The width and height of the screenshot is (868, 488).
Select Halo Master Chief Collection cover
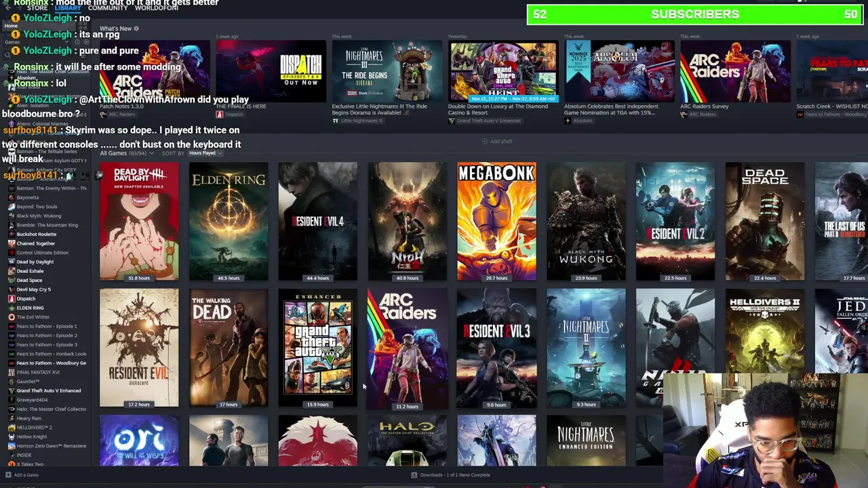point(407,441)
